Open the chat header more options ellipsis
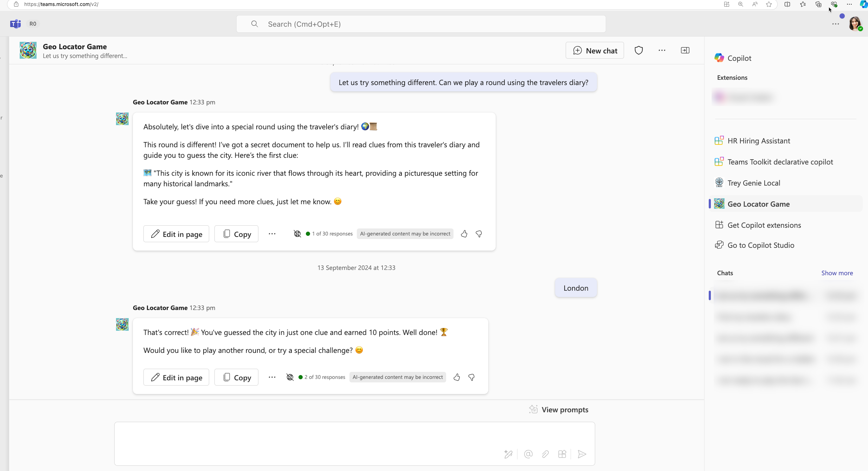 coord(662,50)
